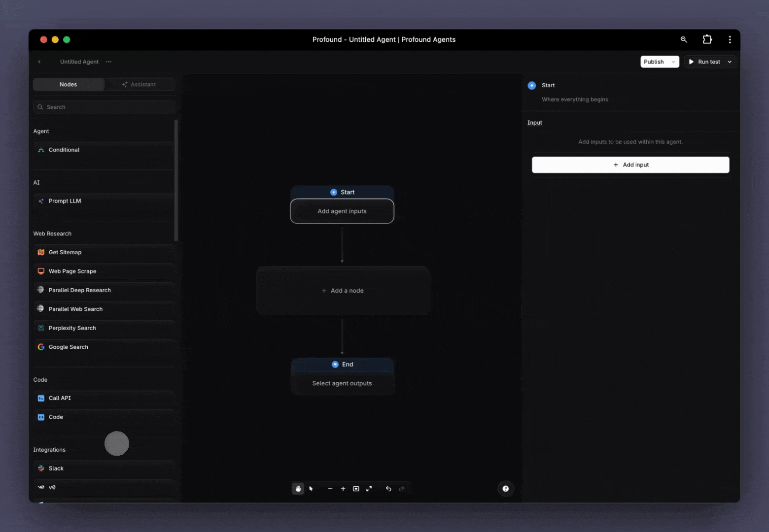Open the help question mark button
The image size is (769, 532).
(505, 489)
